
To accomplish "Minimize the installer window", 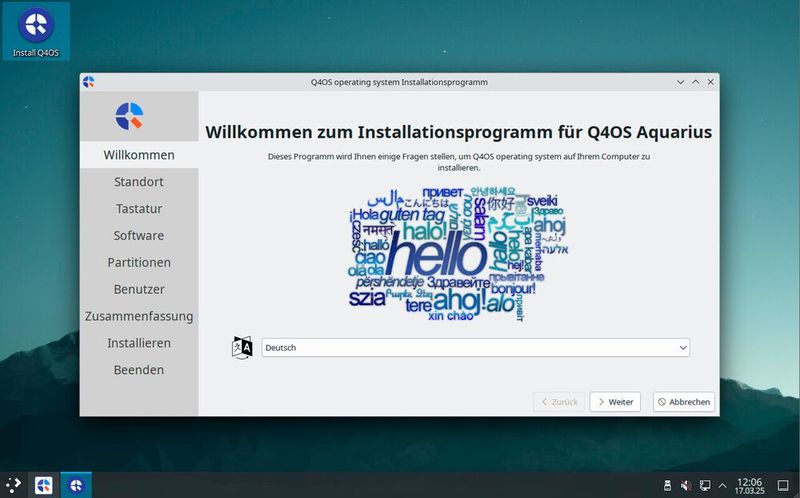I will [x=680, y=82].
